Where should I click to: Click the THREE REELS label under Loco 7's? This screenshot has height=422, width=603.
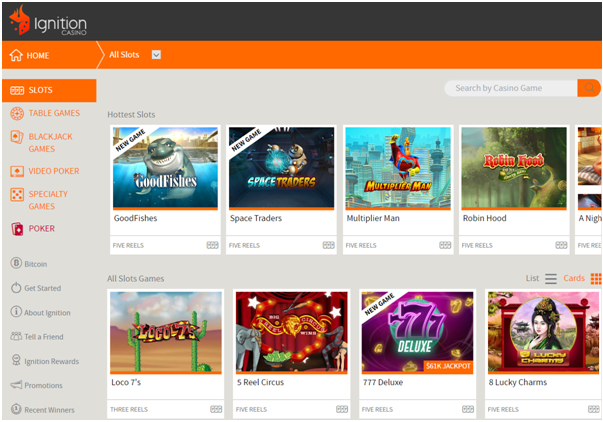coord(129,410)
